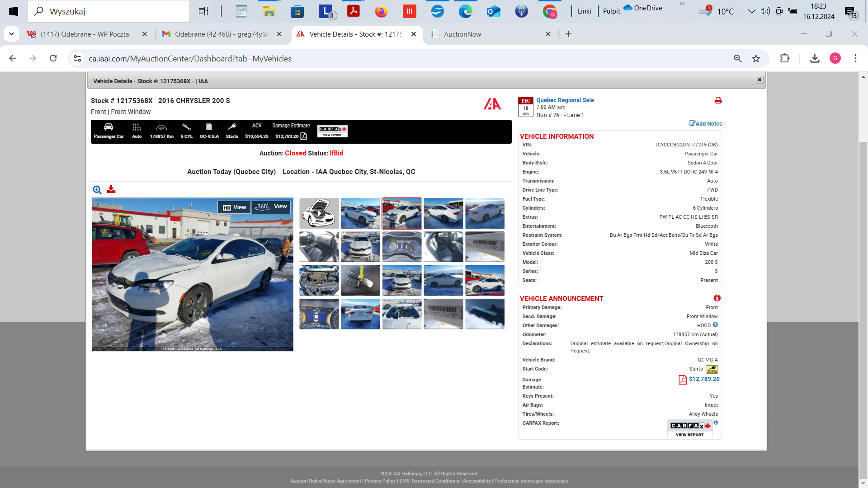Open Microsoft Store from taskbar

click(x=297, y=11)
